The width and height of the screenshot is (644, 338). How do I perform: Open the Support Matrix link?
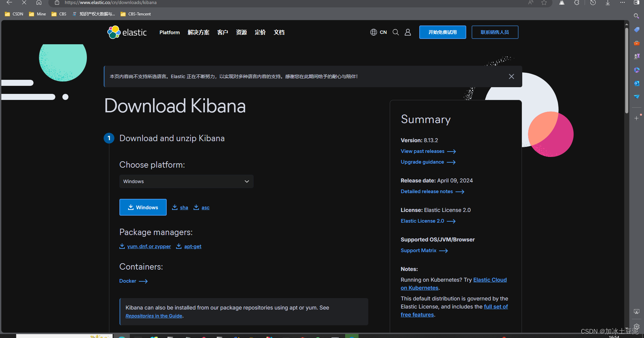[x=424, y=250]
